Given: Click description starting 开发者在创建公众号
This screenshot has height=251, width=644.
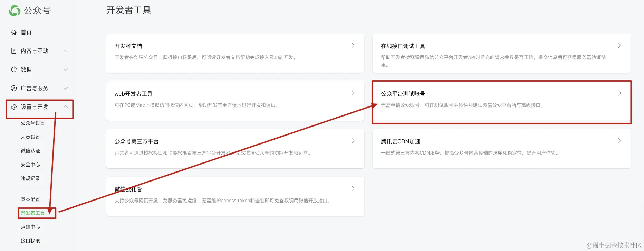Looking at the screenshot, I should (x=206, y=57).
